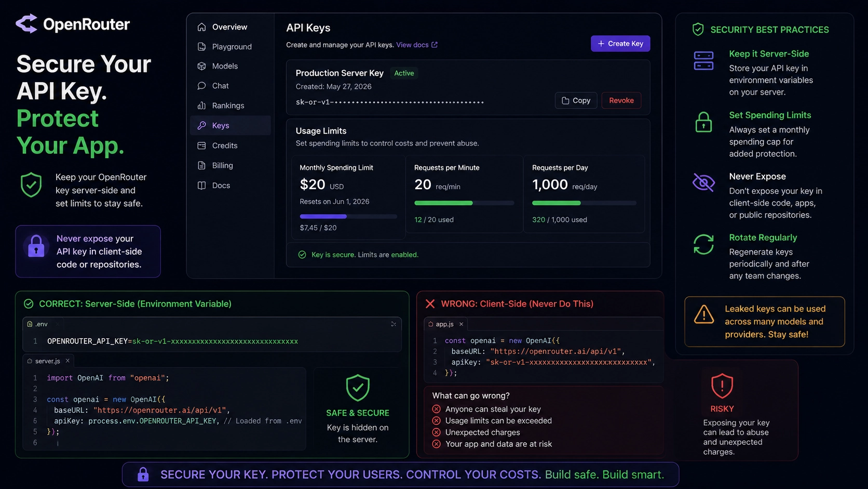The height and width of the screenshot is (489, 868).
Task: Click the Requests per Day progress bar
Action: click(x=584, y=203)
